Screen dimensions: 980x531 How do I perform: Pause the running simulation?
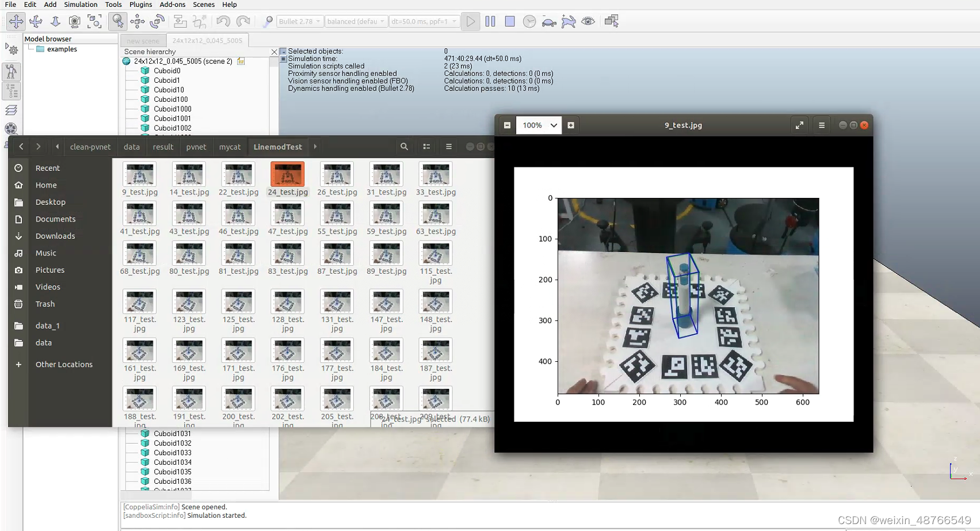coord(490,21)
